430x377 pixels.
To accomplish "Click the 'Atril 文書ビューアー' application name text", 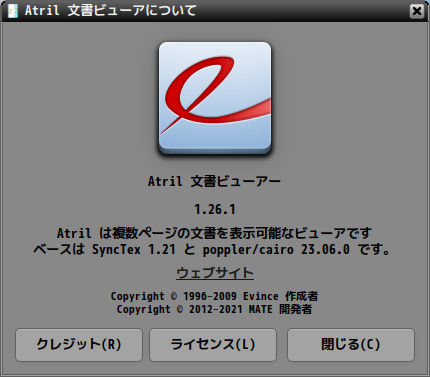I will (x=214, y=182).
